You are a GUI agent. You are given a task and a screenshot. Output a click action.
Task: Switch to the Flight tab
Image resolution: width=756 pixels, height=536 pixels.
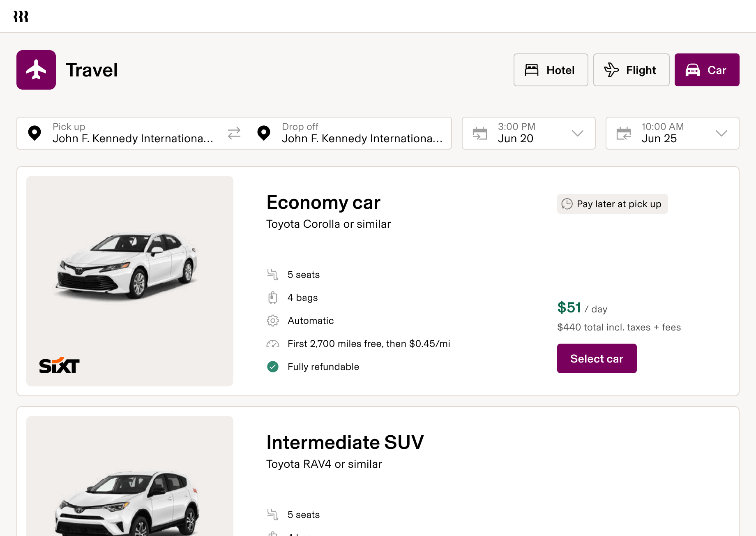[631, 70]
